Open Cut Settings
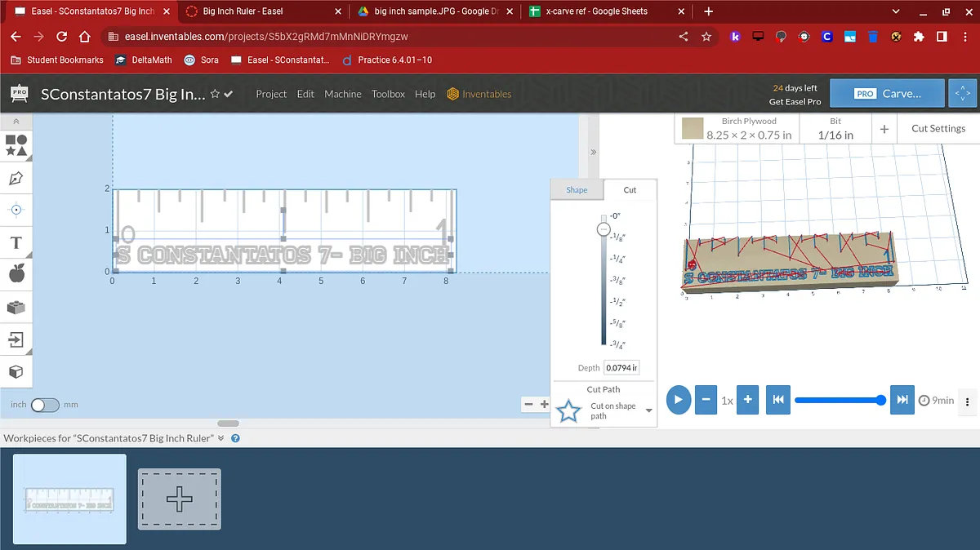Image resolution: width=980 pixels, height=550 pixels. coord(938,128)
